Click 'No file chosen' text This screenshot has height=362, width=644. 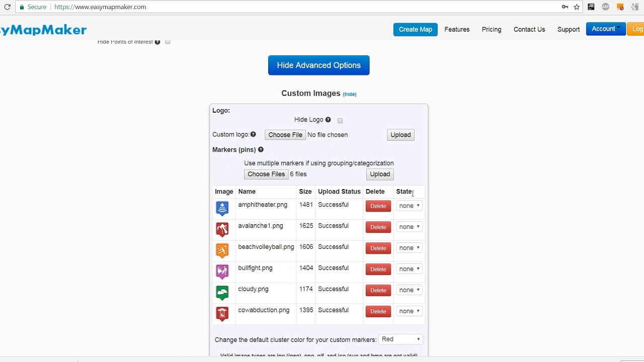(328, 135)
